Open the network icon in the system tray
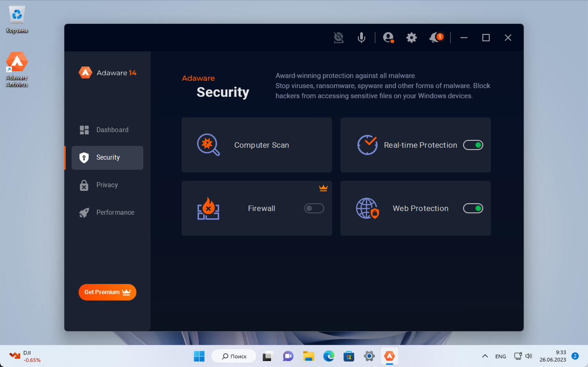 (518, 356)
